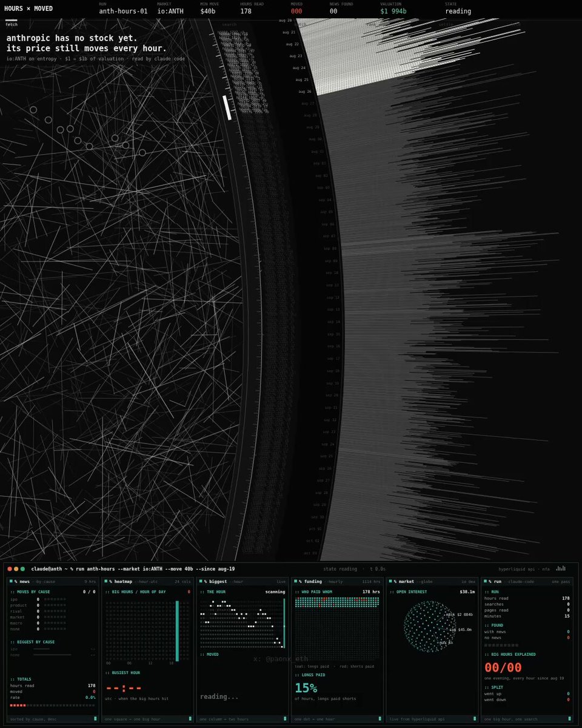Click the 'product' row in Moves by Cause
Image resolution: width=582 pixels, height=728 pixels.
point(38,605)
